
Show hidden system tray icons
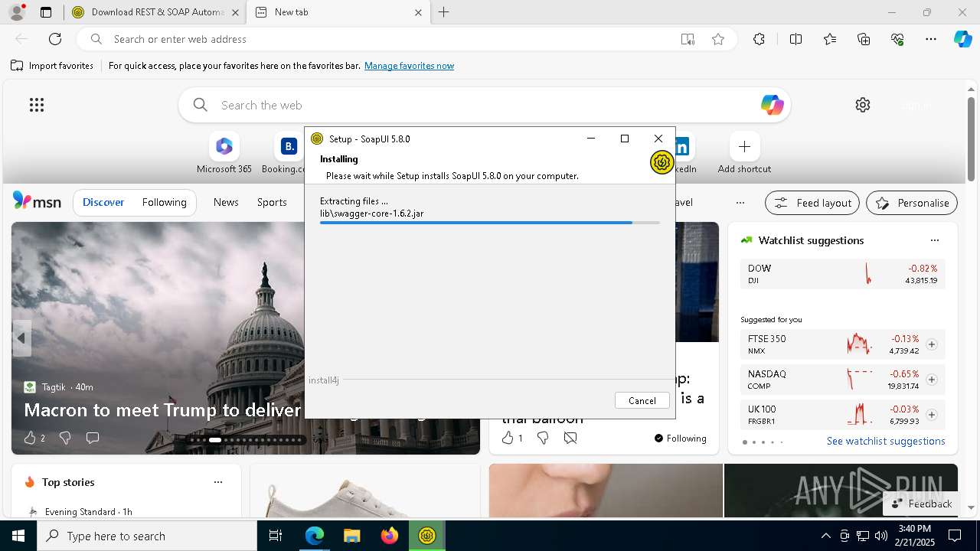pyautogui.click(x=825, y=536)
